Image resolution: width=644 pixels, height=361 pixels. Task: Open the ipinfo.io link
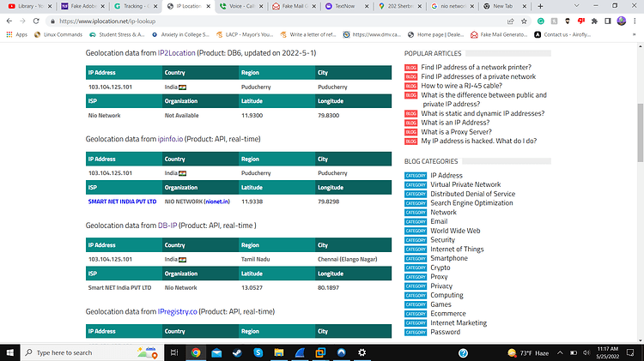tap(170, 139)
